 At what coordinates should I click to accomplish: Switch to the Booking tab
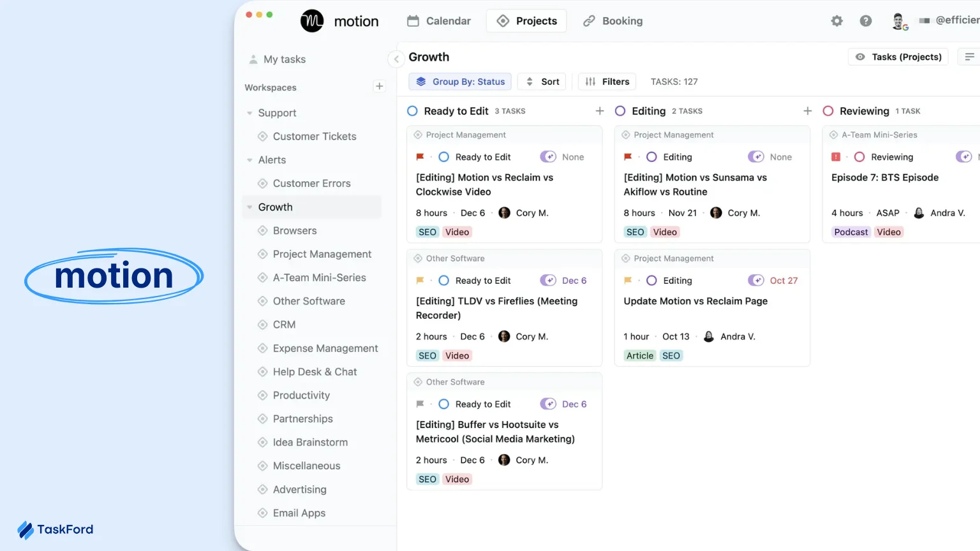(x=612, y=21)
